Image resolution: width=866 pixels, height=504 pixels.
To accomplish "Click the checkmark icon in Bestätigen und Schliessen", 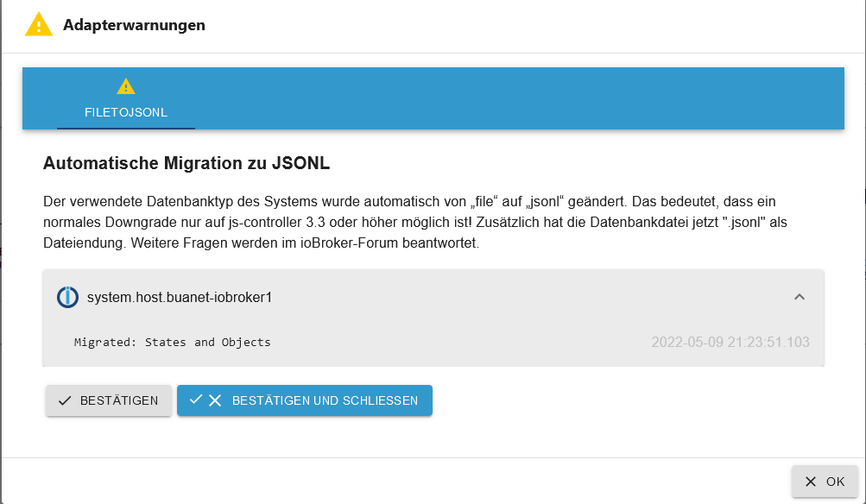I will (x=196, y=400).
